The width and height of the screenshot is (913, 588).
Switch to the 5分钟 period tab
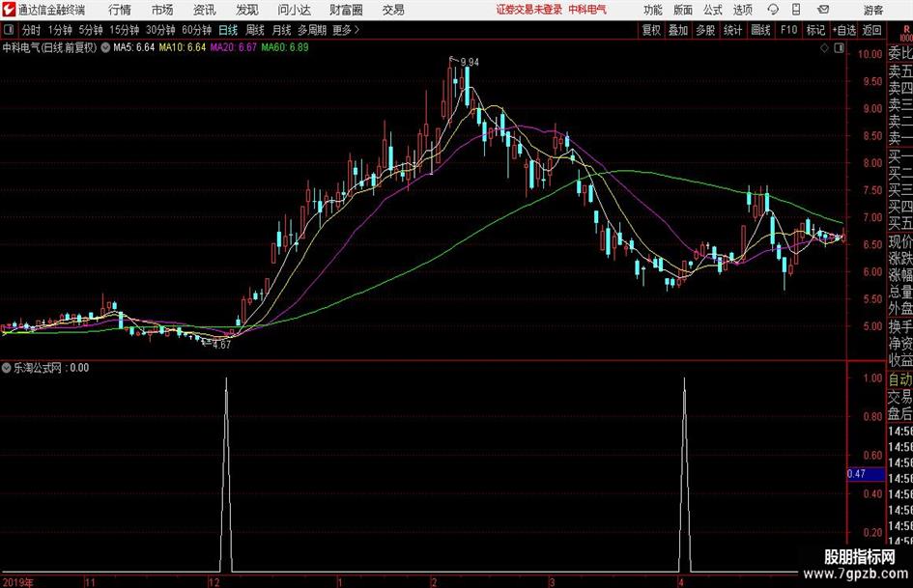point(91,30)
